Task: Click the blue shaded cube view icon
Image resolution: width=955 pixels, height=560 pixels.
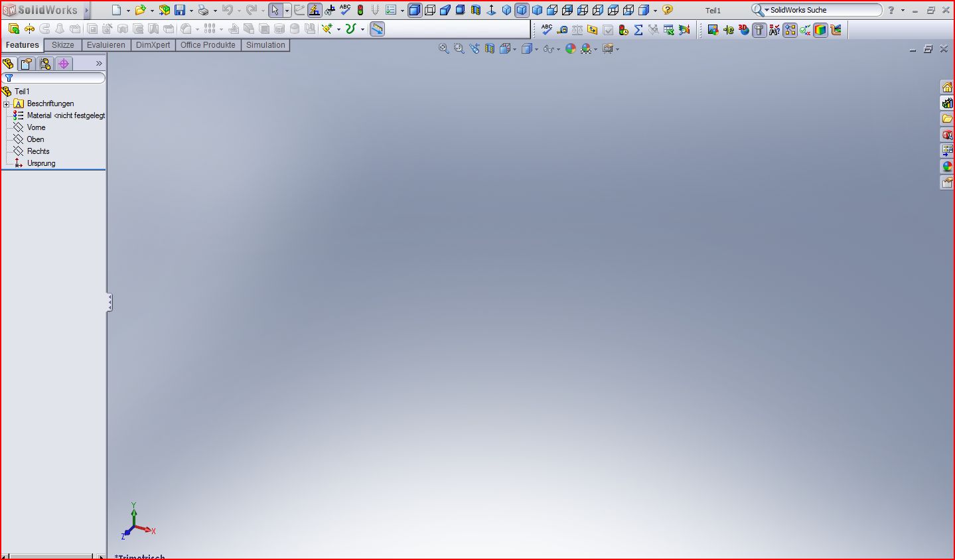Action: click(x=415, y=10)
